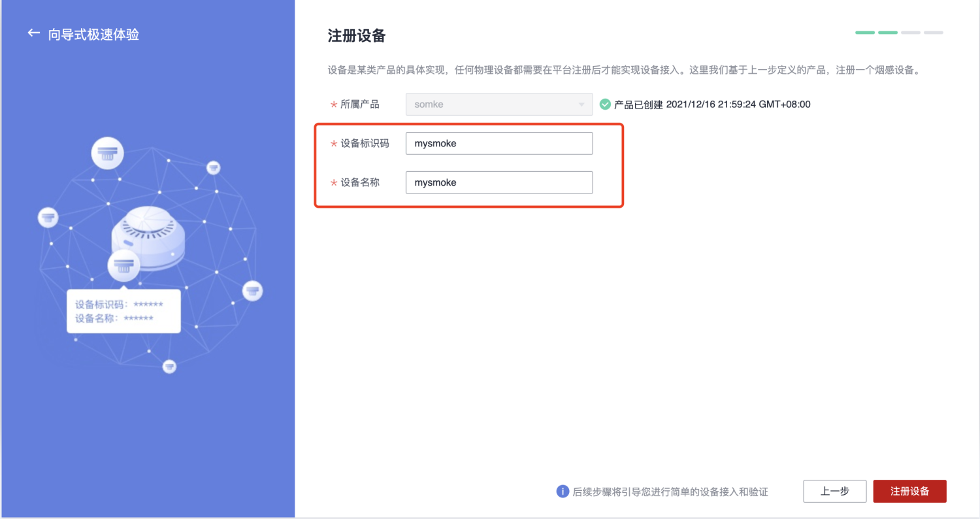
Task: Click the red 注册设备 button
Action: [x=910, y=491]
